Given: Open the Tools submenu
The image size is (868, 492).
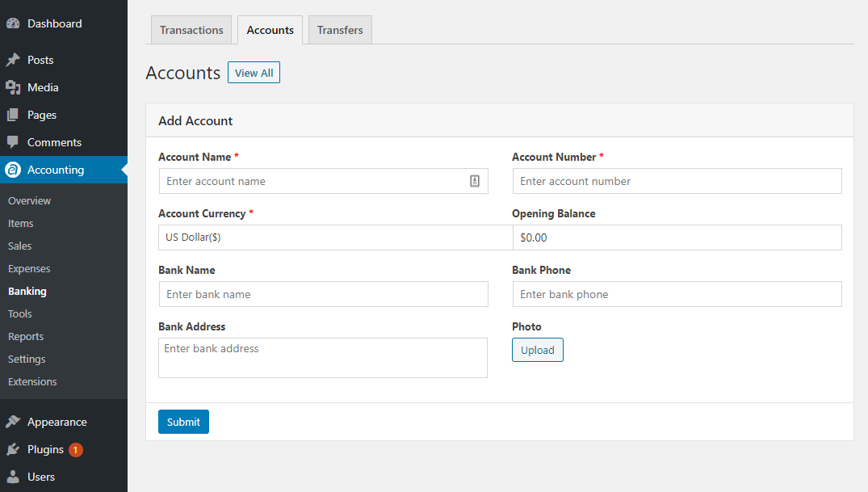Looking at the screenshot, I should [20, 314].
